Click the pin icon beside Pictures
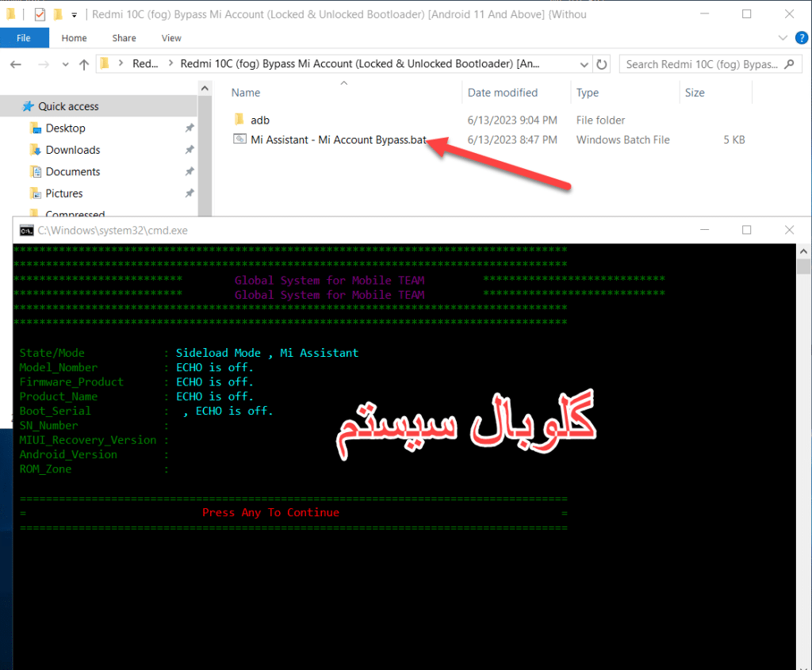The height and width of the screenshot is (670, 812). [190, 193]
